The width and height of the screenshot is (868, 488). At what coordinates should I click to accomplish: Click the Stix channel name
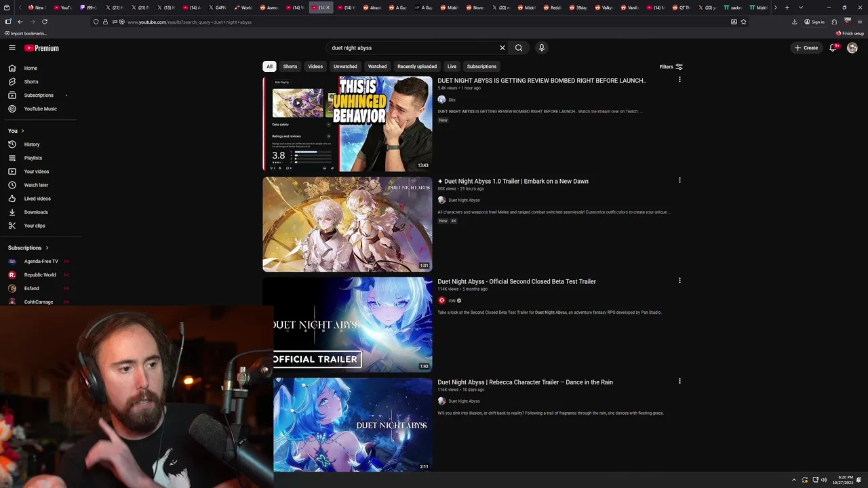[x=452, y=100]
